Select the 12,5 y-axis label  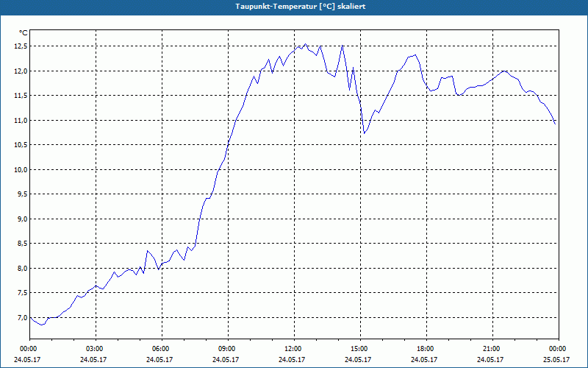[x=21, y=46]
